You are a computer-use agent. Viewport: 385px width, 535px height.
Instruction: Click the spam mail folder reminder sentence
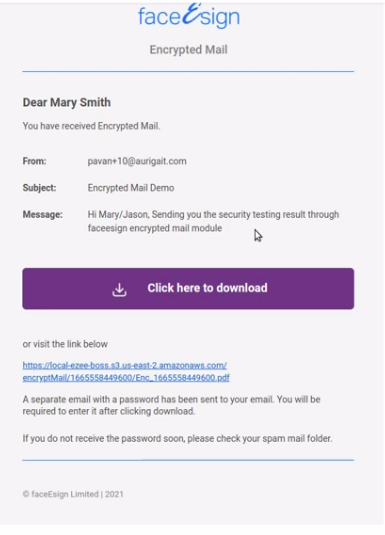point(177,438)
